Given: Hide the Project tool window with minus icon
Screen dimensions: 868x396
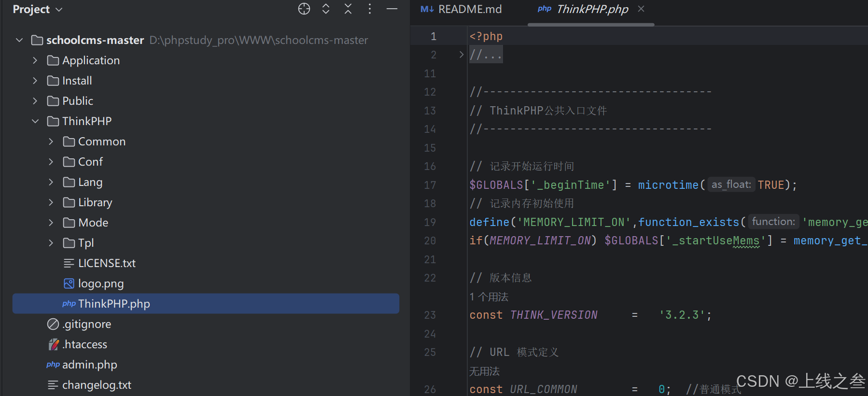Looking at the screenshot, I should (392, 9).
